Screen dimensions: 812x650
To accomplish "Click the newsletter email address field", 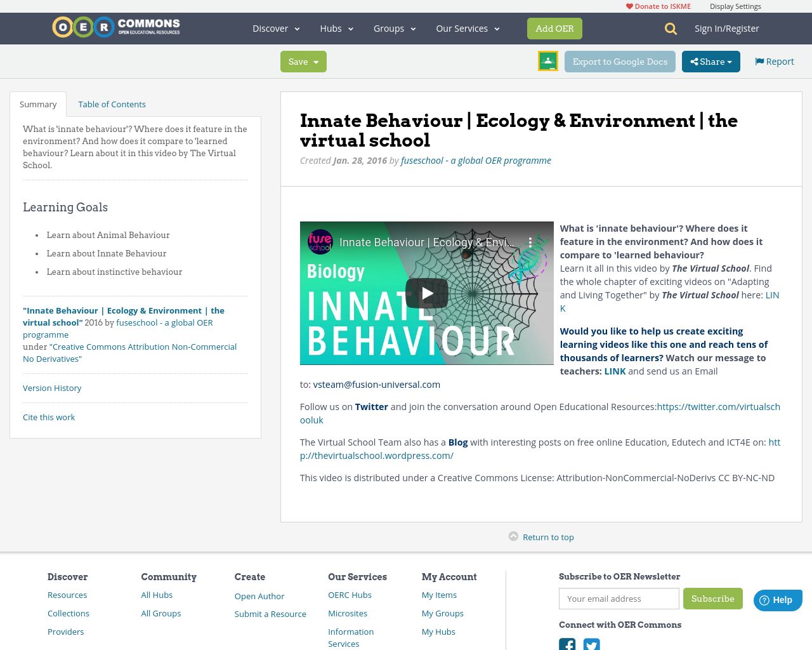I will [619, 599].
